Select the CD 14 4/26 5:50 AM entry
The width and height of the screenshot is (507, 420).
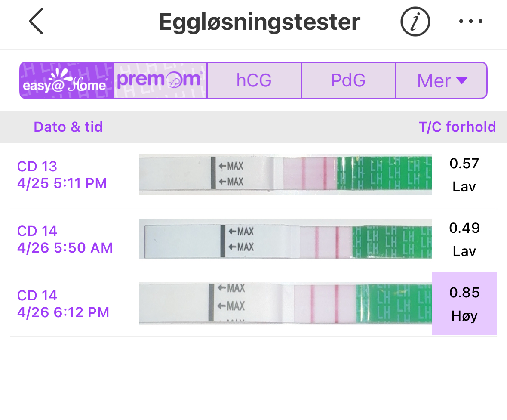[65, 239]
